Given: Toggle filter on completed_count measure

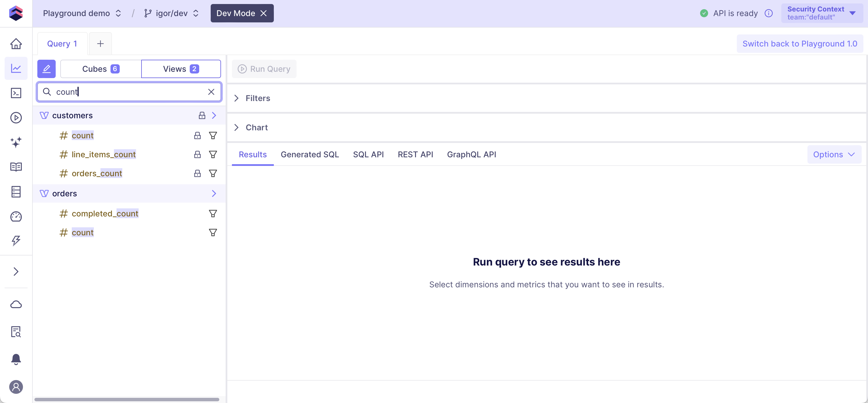Looking at the screenshot, I should click(213, 214).
